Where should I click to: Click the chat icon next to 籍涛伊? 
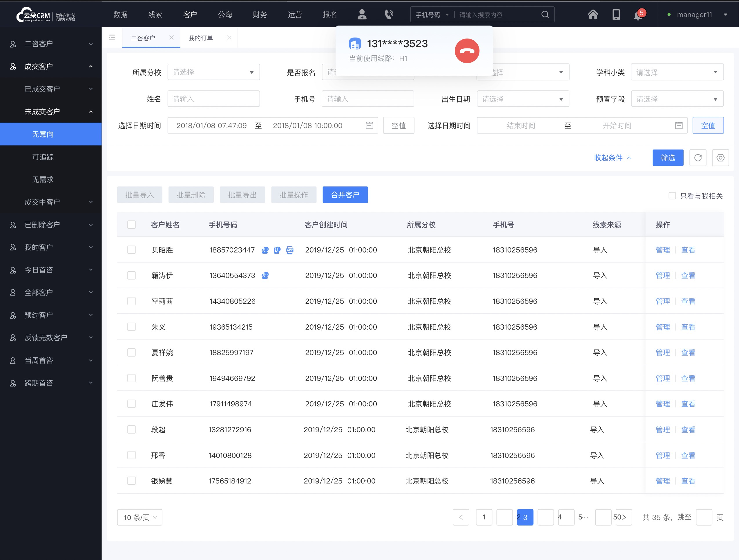point(266,276)
